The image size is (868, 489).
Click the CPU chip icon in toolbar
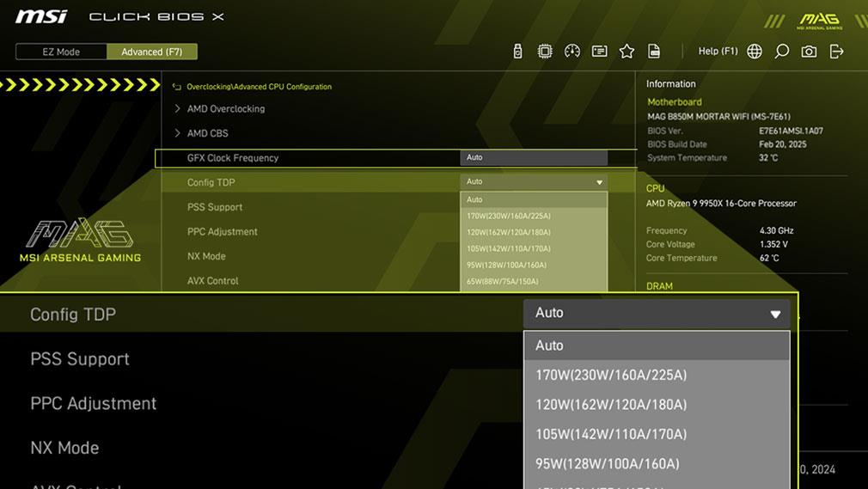(x=545, y=52)
